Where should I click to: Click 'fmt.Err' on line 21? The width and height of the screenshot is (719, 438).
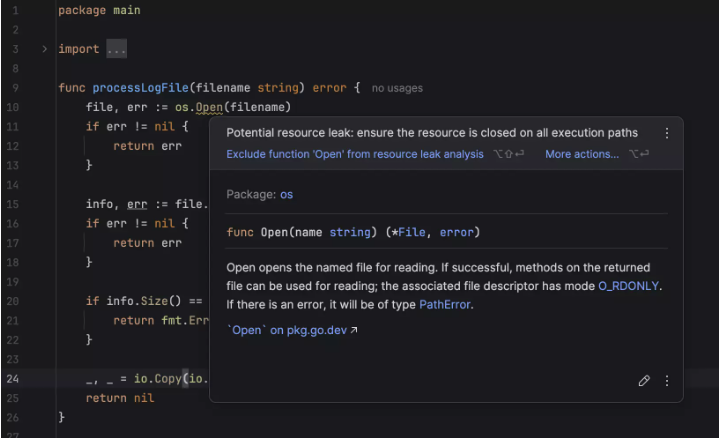[185, 321]
